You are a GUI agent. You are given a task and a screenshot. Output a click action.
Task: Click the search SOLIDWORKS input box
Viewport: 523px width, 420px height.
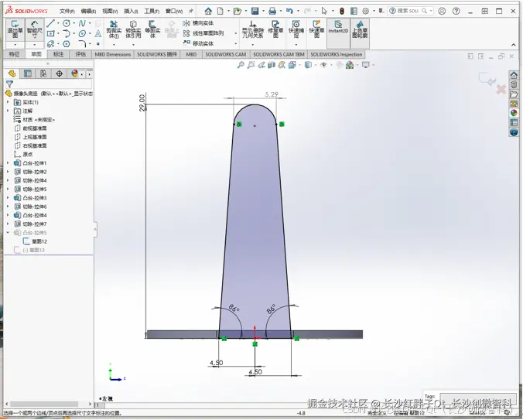(408, 11)
